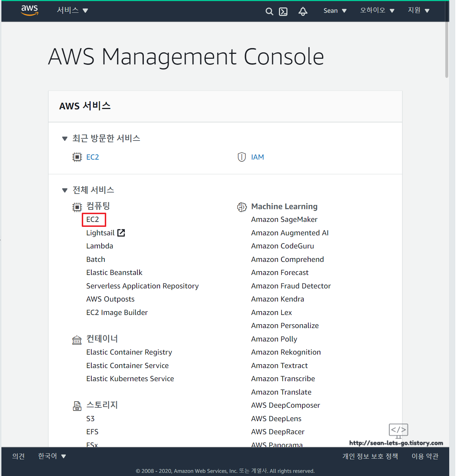Image resolution: width=457 pixels, height=476 pixels.
Task: Open EC2 Image Builder
Action: pos(117,312)
